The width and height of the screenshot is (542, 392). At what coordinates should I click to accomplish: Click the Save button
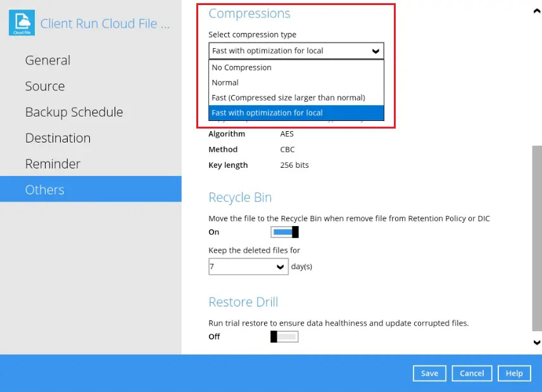pos(429,374)
